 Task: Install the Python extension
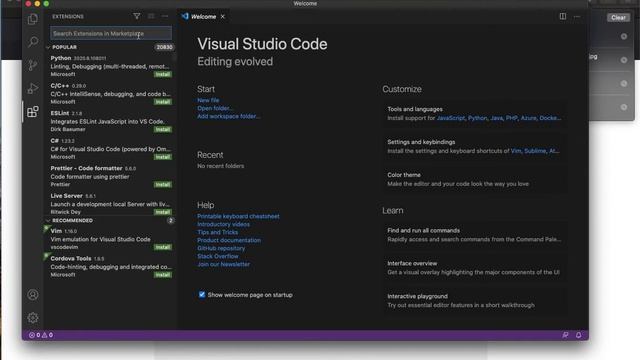coord(162,74)
